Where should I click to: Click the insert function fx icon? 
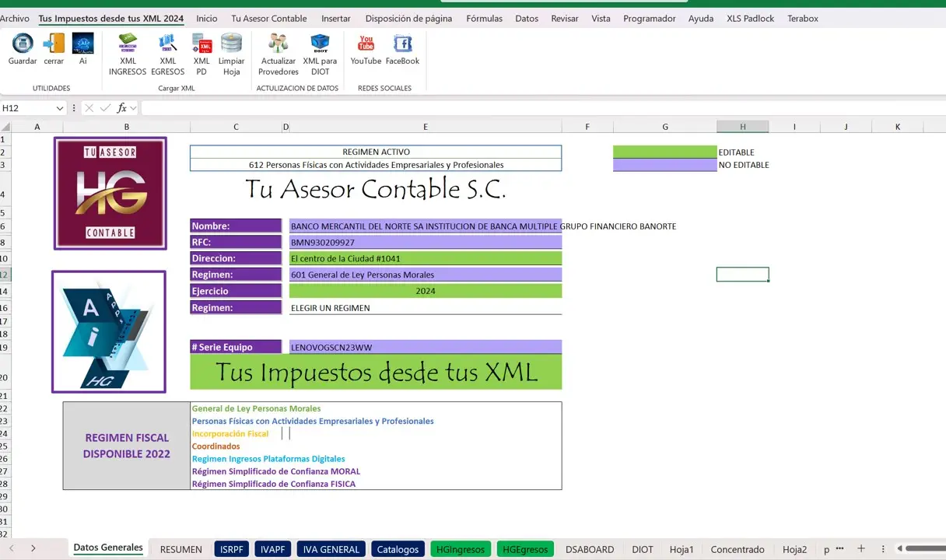(x=122, y=108)
